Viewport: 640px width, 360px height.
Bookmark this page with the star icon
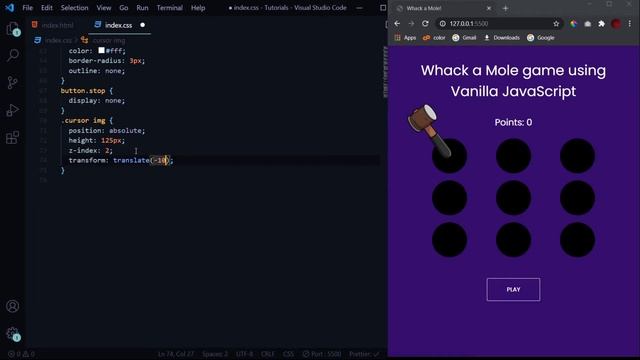click(556, 24)
